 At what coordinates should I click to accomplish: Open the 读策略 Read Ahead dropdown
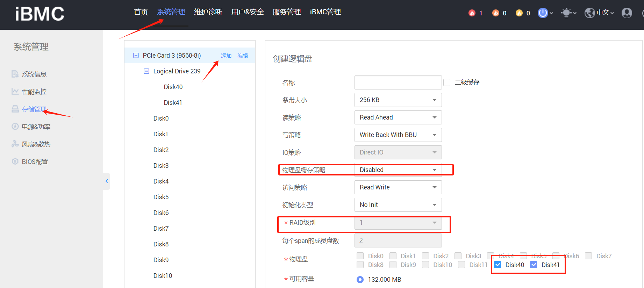398,117
